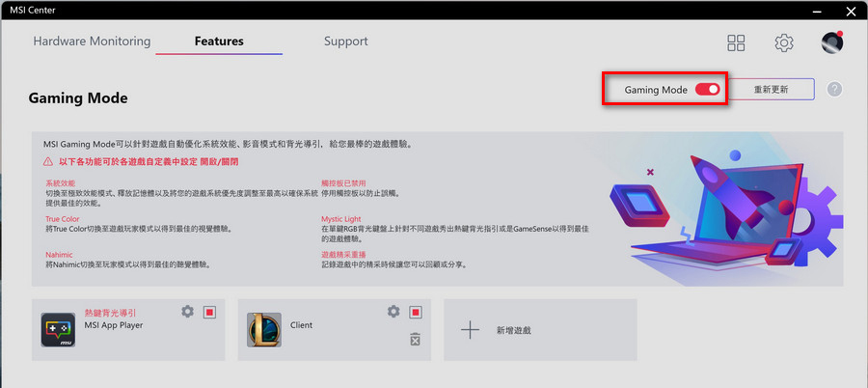Viewport: 868px width, 388px height.
Task: Switch to Hardware Monitoring tab
Action: tap(92, 42)
